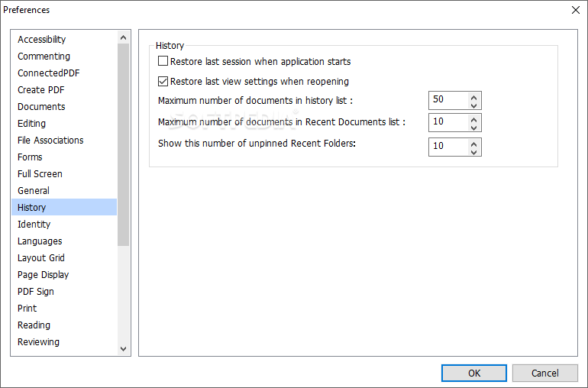Select Forms in the sidebar list
This screenshot has height=388, width=588.
click(64, 157)
